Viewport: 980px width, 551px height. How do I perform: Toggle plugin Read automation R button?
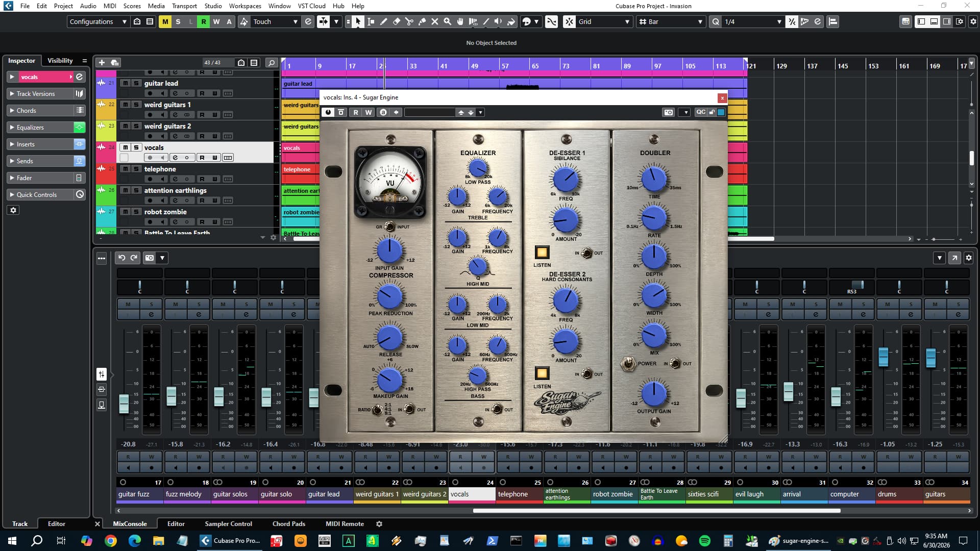pos(356,112)
